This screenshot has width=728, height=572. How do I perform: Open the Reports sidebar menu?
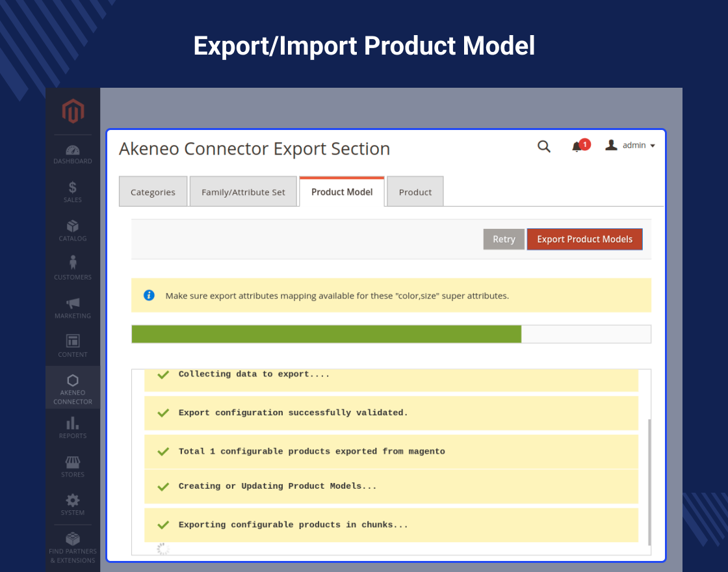pyautogui.click(x=73, y=428)
